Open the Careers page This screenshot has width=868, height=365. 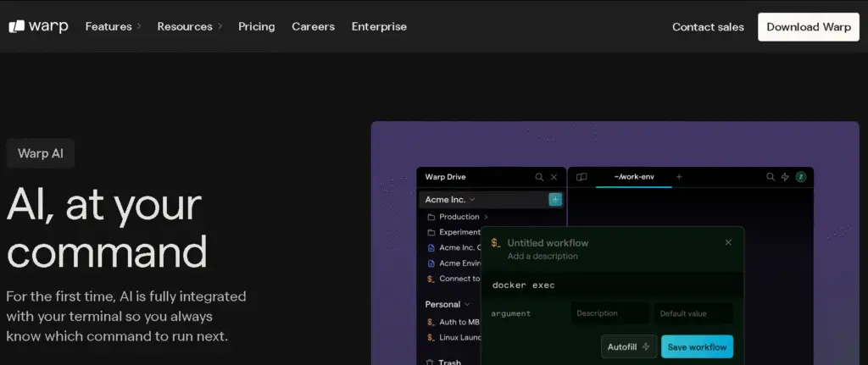(314, 26)
